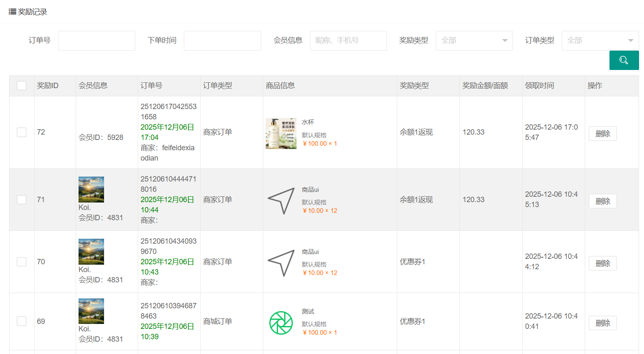Click the list icon beside 奖励记录
This screenshot has height=354, width=644.
pyautogui.click(x=12, y=12)
